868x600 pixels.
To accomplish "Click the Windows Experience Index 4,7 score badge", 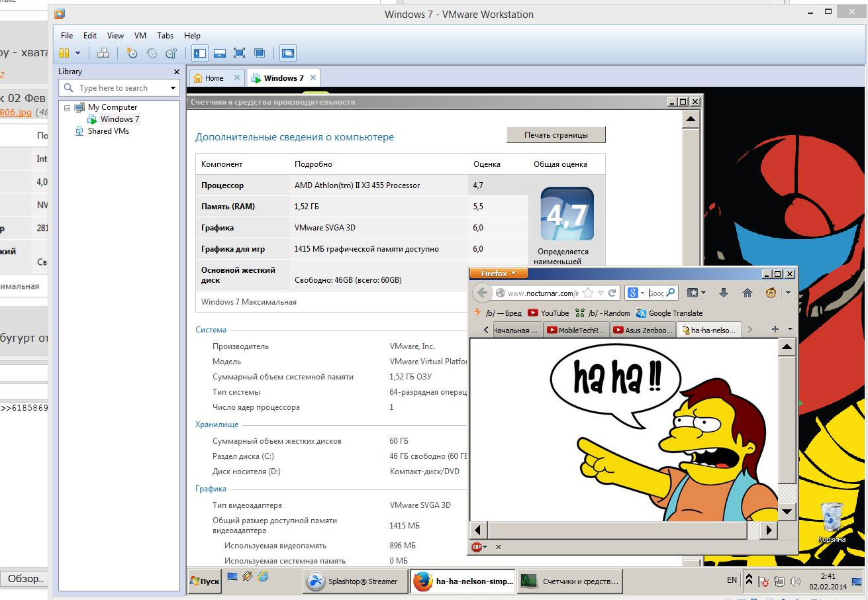I will pyautogui.click(x=567, y=214).
